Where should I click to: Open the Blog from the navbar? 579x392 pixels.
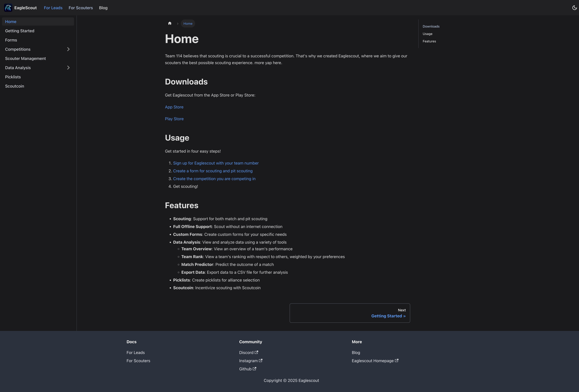pyautogui.click(x=103, y=8)
